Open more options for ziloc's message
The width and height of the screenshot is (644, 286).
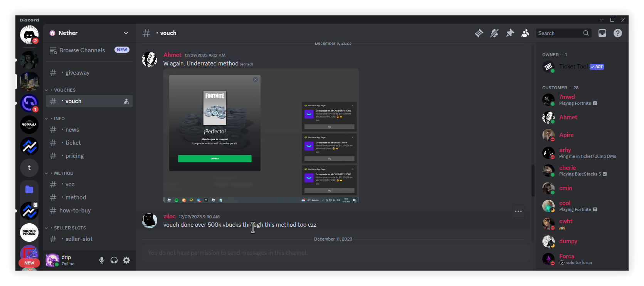[x=518, y=211]
